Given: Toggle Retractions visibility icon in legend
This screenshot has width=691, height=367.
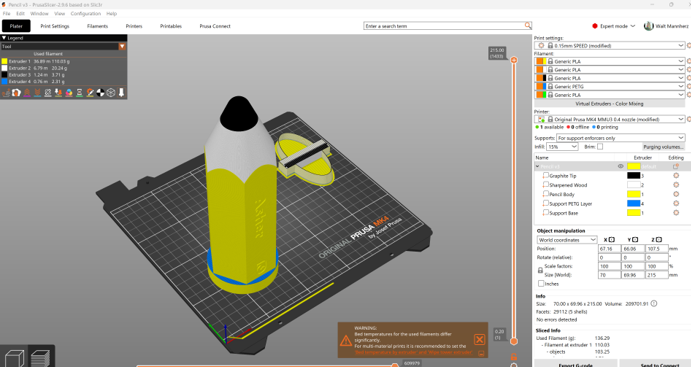Looking at the screenshot, I should (x=27, y=93).
